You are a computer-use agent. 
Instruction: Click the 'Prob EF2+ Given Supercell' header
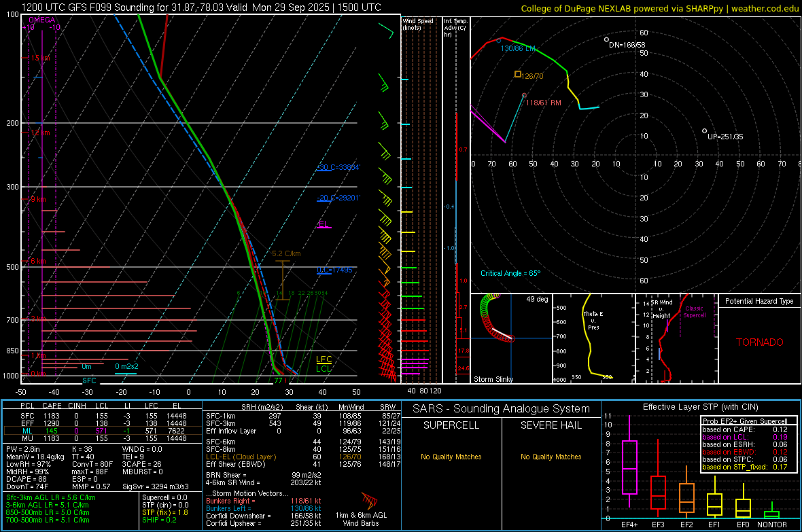(745, 421)
